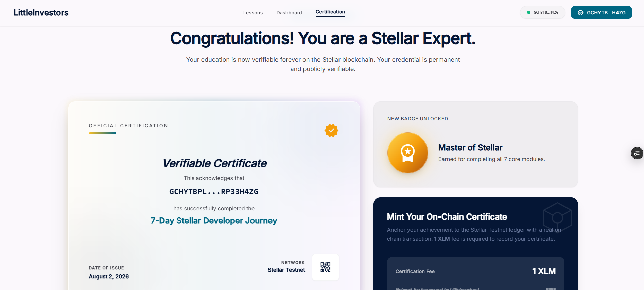
Task: Select the wallet address GCHYTBPL...RP33H4ZG
Action: (214, 192)
